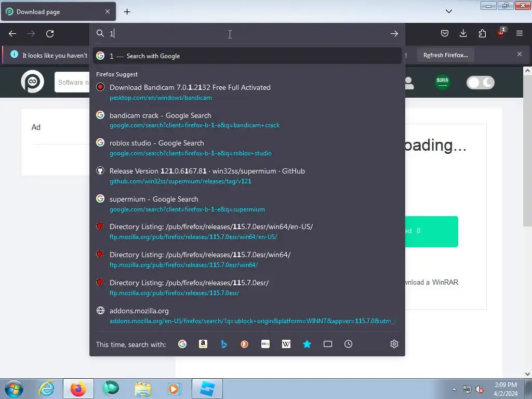Screen dimensions: 532x399
Task: Open the supermium Google Search suggestion
Action: (x=247, y=204)
